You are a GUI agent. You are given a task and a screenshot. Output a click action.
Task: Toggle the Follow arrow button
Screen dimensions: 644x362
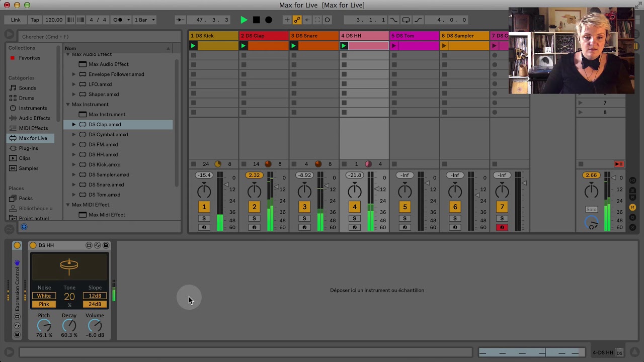(x=180, y=20)
